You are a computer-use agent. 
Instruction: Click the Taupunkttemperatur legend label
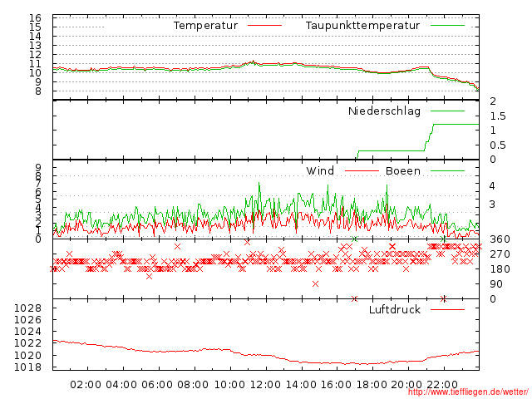[x=362, y=26]
